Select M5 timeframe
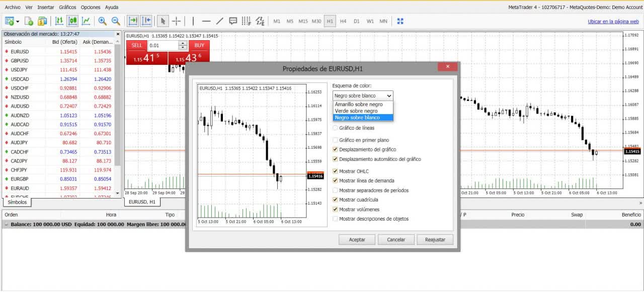The height and width of the screenshot is (292, 644). tap(290, 21)
